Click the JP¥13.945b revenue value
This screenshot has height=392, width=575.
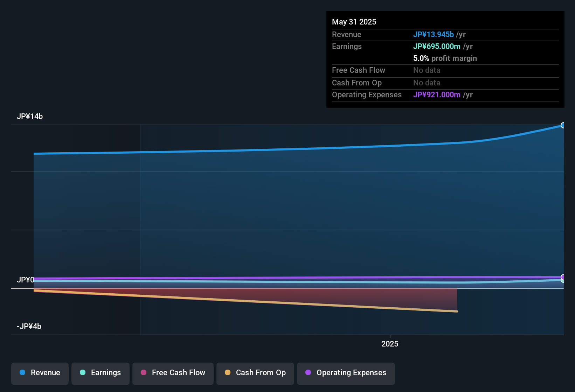pyautogui.click(x=434, y=34)
